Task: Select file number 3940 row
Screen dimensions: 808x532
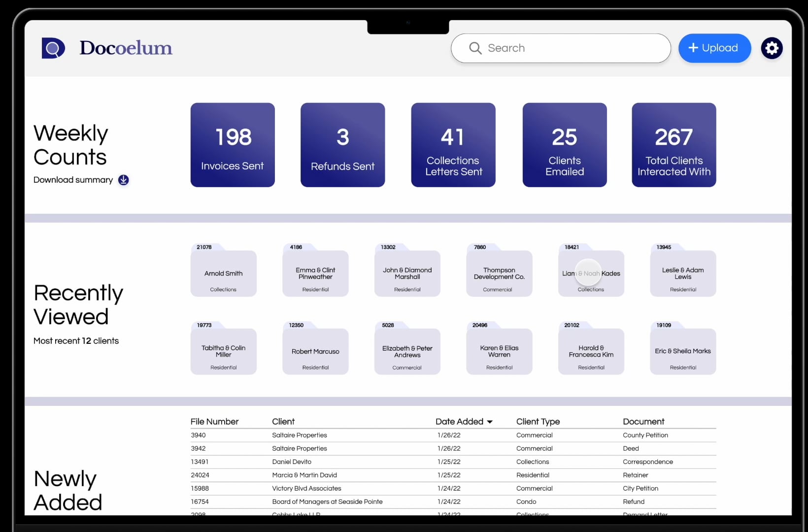Action: [453, 435]
